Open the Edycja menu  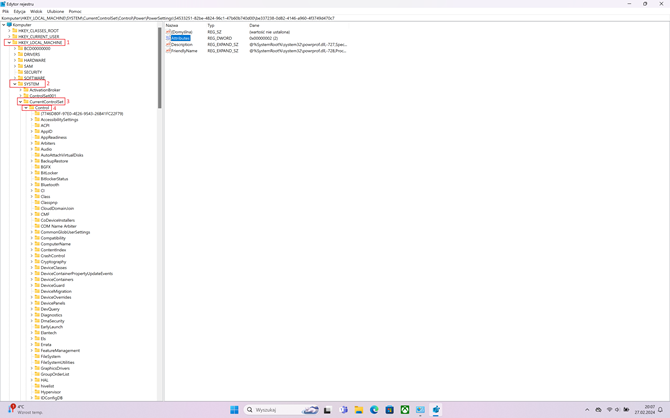20,11
